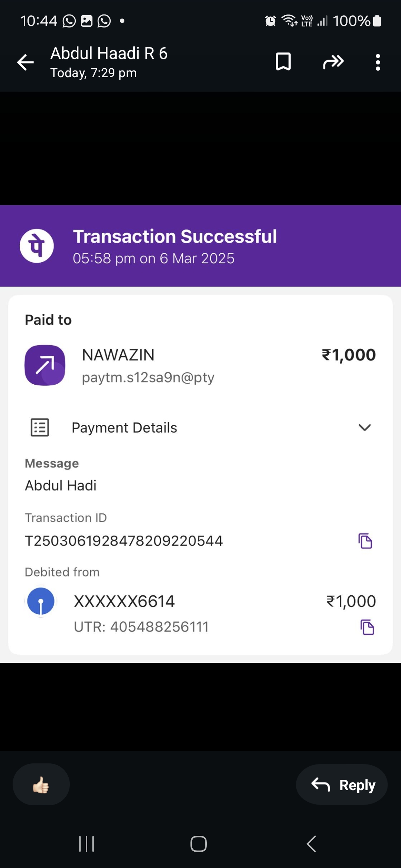Tap the Transaction ID number text
Viewport: 401px width, 868px height.
(124, 541)
